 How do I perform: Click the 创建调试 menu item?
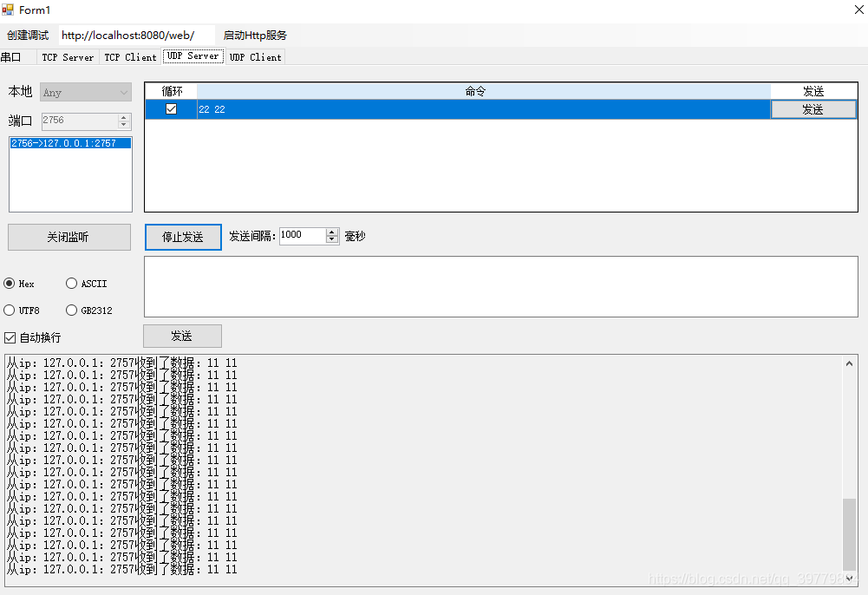click(x=28, y=36)
